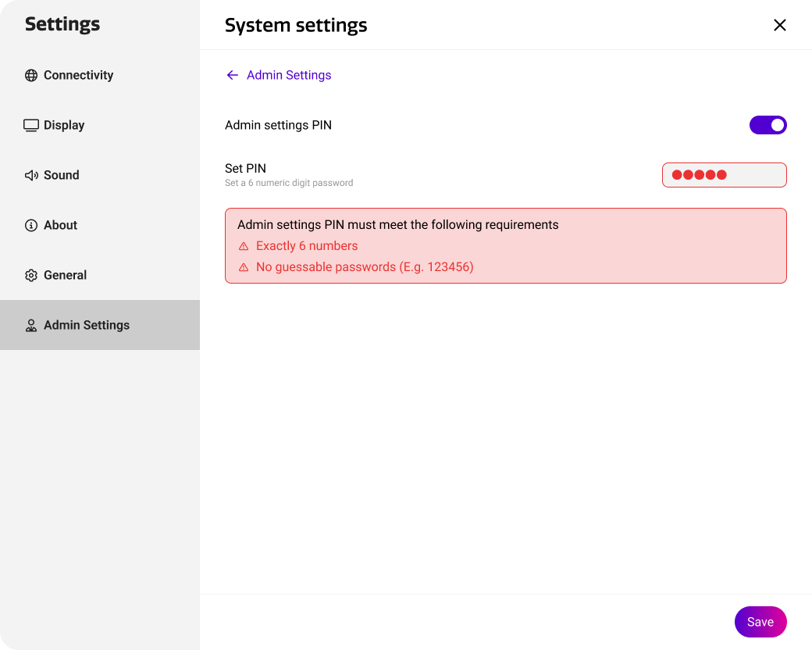Click the Admin Settings person icon
Screen dimensions: 812x650
point(31,325)
